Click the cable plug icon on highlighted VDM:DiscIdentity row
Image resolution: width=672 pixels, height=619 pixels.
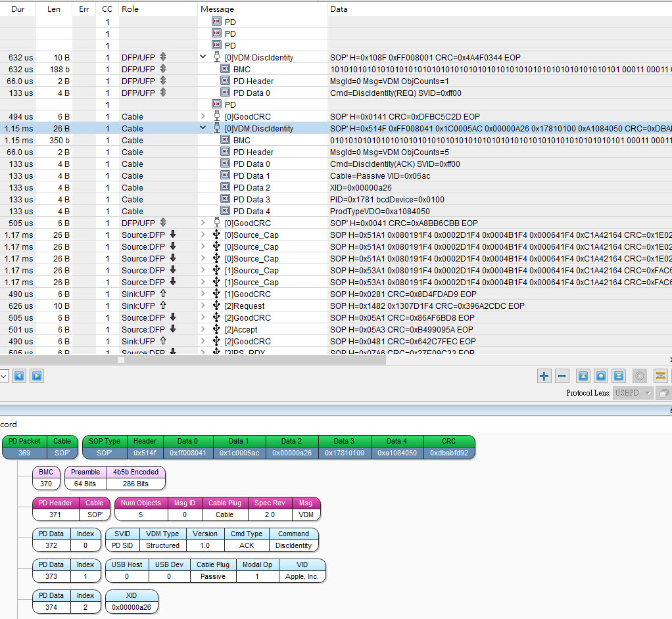217,127
